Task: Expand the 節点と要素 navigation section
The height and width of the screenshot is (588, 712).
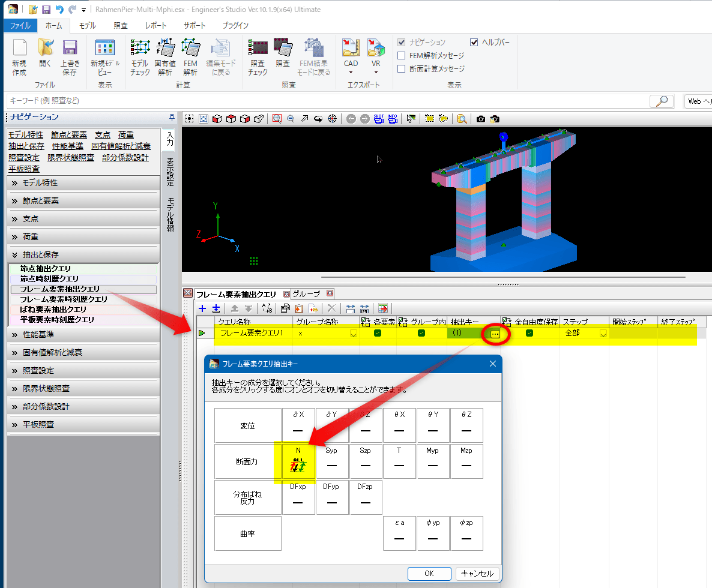Action: 83,200
